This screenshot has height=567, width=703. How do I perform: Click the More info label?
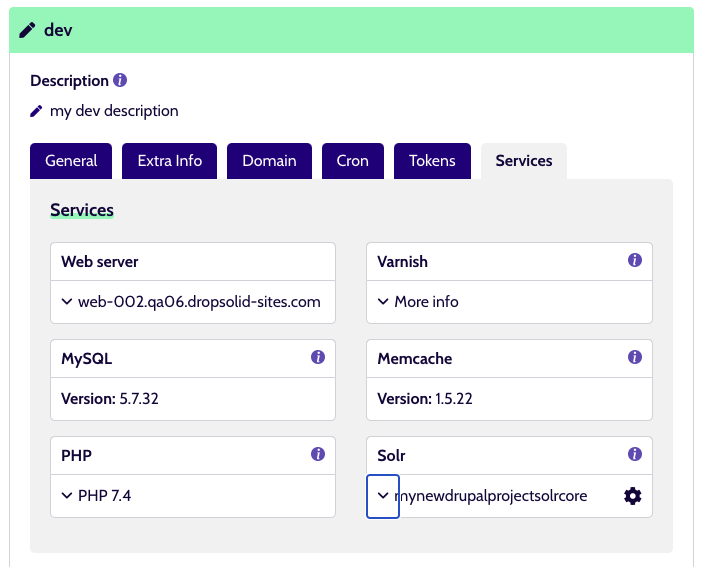(426, 302)
